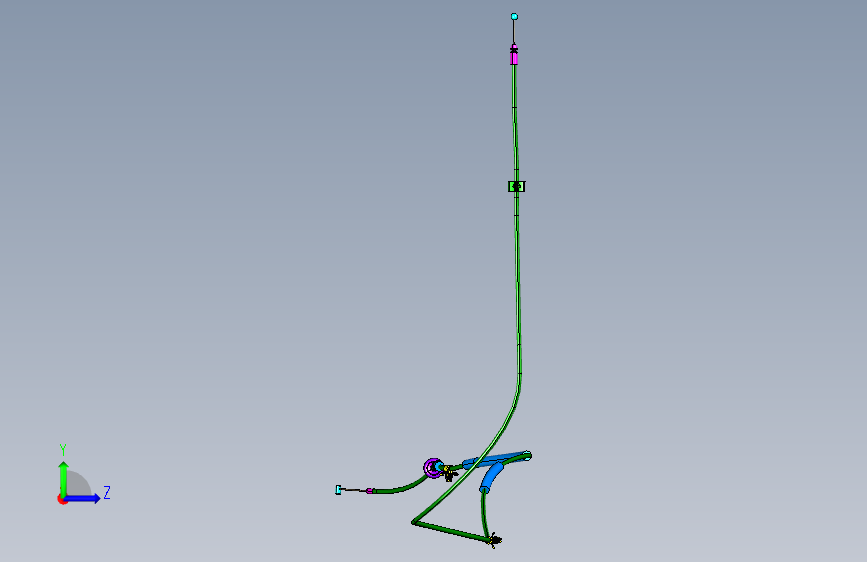Select the green clip bracket on the vertical cable
The height and width of the screenshot is (562, 867).
(516, 186)
